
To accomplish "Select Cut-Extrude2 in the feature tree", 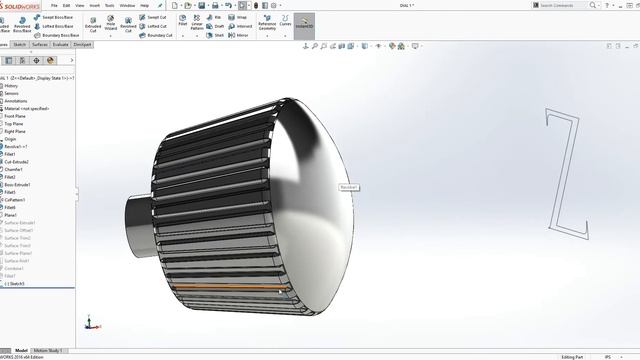I will tap(16, 162).
